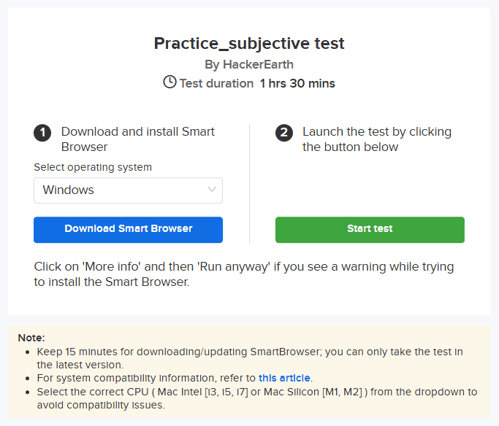Click the 'More info' / 'Run anyway' instruction text
This screenshot has width=499, height=426.
click(244, 274)
